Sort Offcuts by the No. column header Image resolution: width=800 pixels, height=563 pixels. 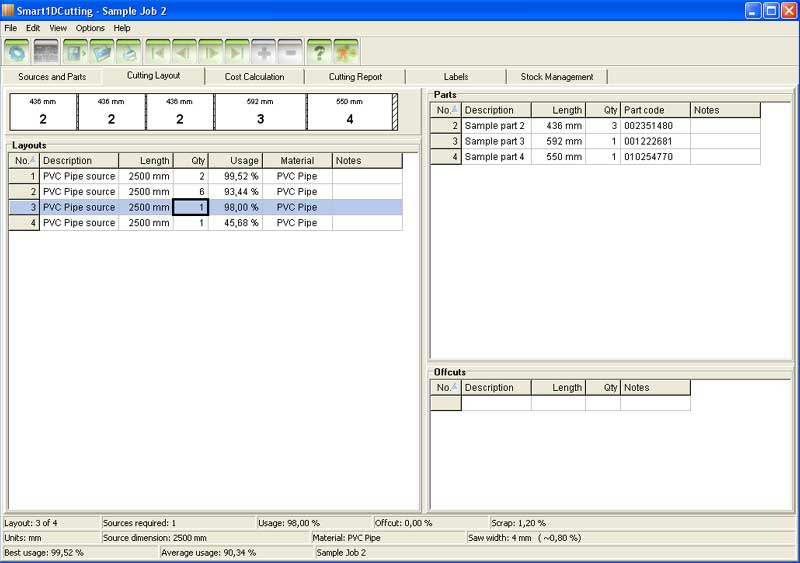point(446,387)
